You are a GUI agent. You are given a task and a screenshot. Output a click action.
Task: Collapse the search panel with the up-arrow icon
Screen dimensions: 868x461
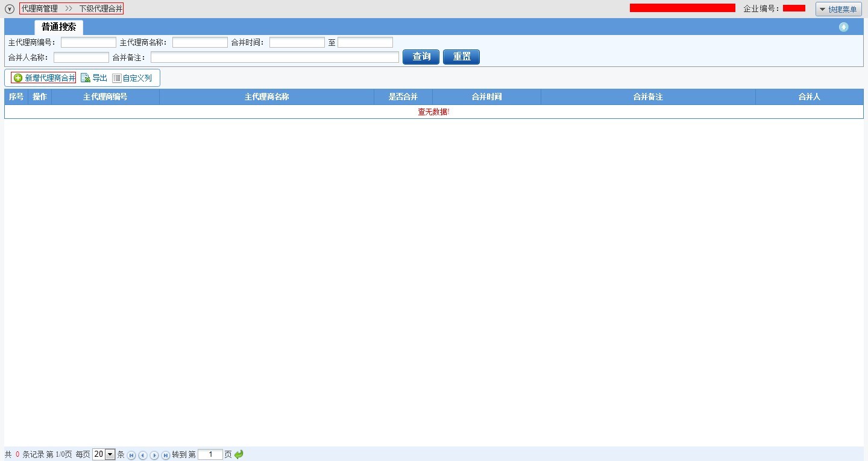coord(843,27)
